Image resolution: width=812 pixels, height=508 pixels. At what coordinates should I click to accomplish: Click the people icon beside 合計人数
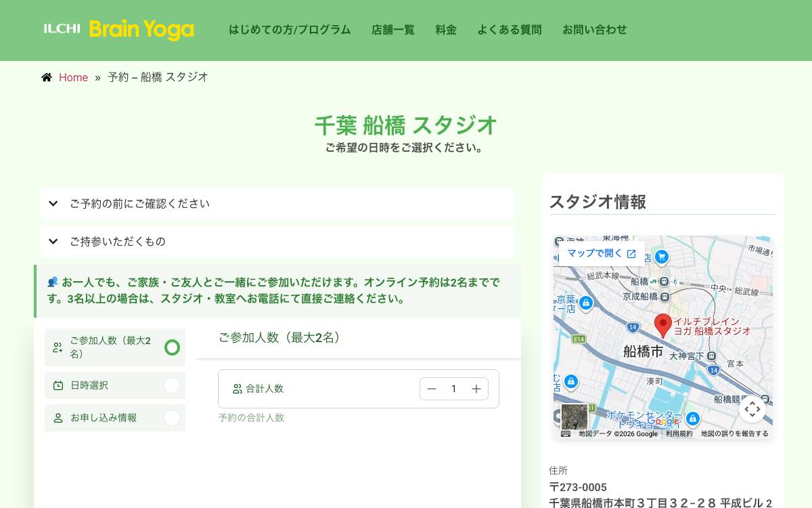click(x=238, y=389)
